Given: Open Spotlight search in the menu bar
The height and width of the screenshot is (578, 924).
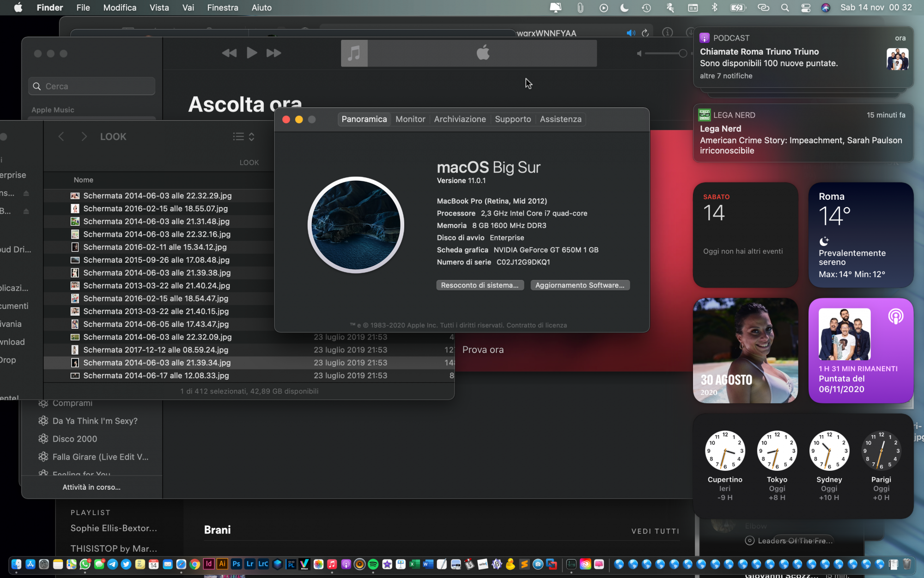Looking at the screenshot, I should 785,7.
